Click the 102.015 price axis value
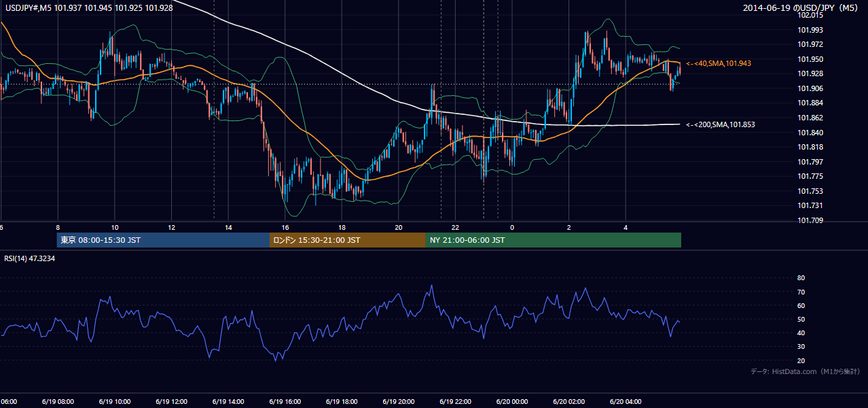868x408 pixels. pos(810,15)
